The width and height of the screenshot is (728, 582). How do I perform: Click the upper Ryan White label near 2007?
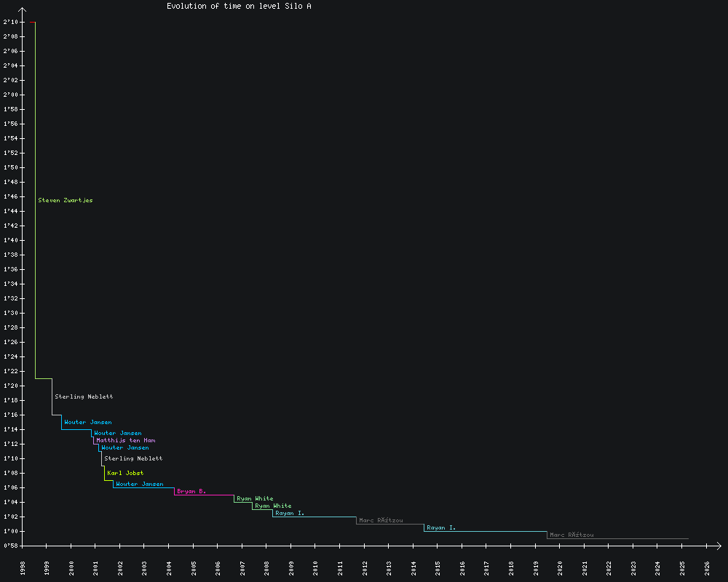[x=255, y=498]
